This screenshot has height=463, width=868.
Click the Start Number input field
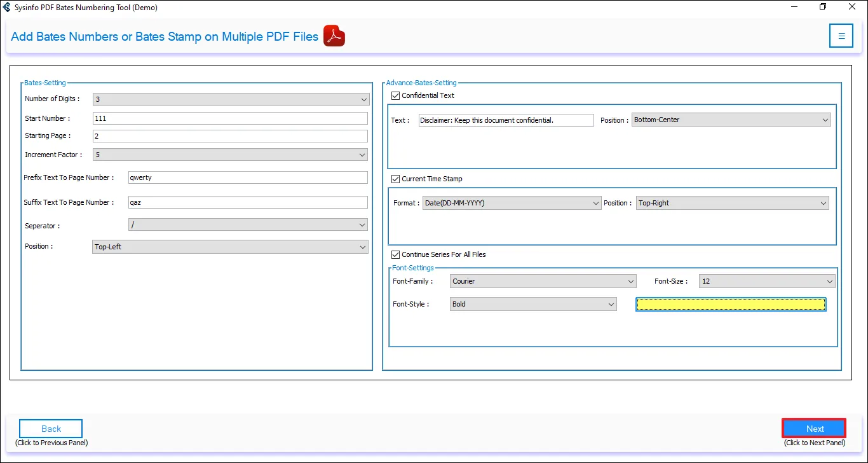point(230,118)
